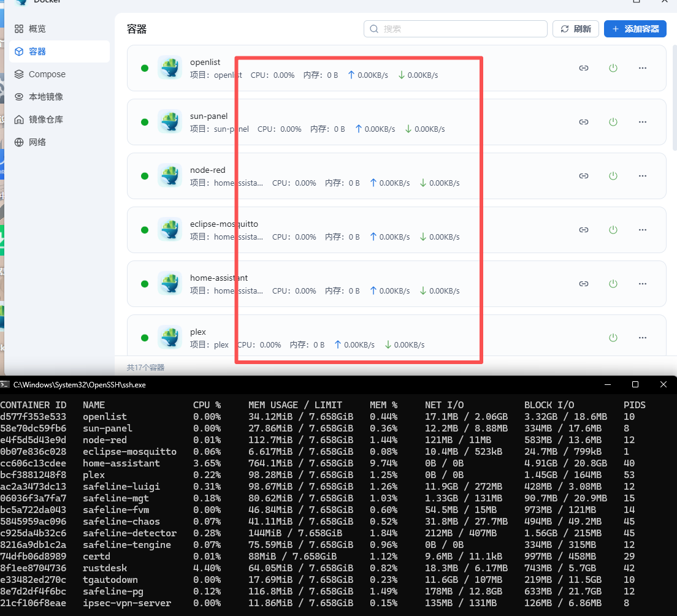Click the node-red container name
This screenshot has height=616, width=677.
[x=208, y=170]
